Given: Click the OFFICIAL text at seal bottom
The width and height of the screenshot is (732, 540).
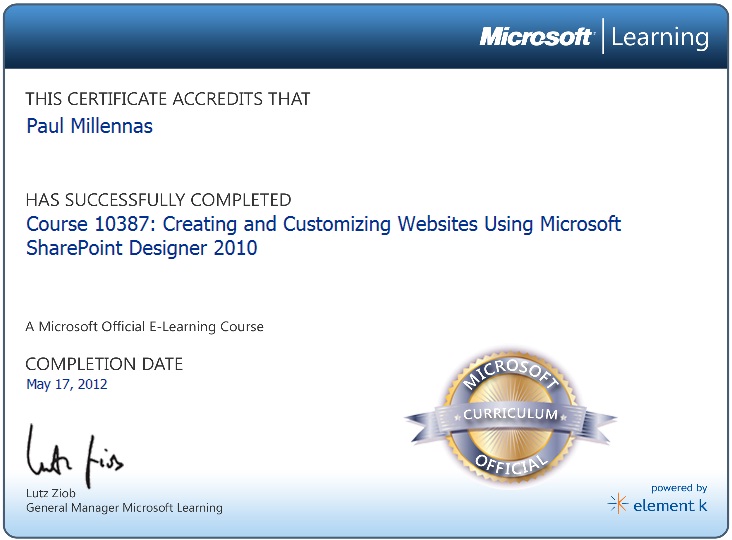Looking at the screenshot, I should click(x=508, y=459).
